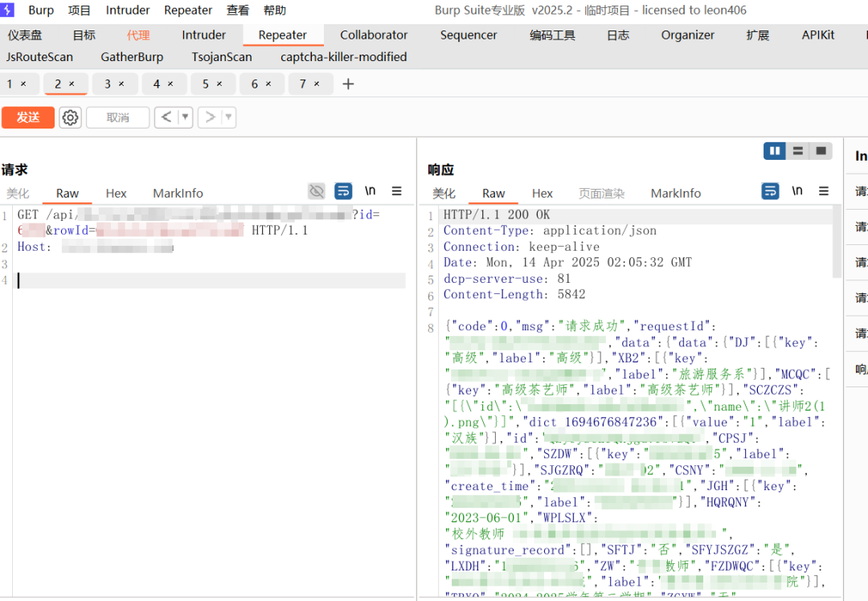Click the Burp Suite lightning logo icon
The height and width of the screenshot is (601, 868).
(7, 10)
